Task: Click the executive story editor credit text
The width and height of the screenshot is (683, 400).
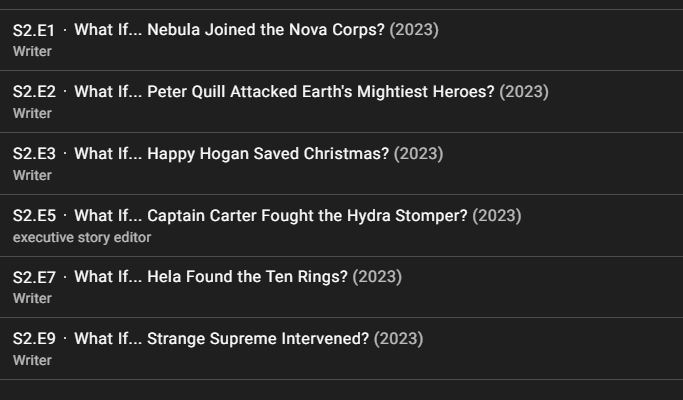Action: click(82, 237)
